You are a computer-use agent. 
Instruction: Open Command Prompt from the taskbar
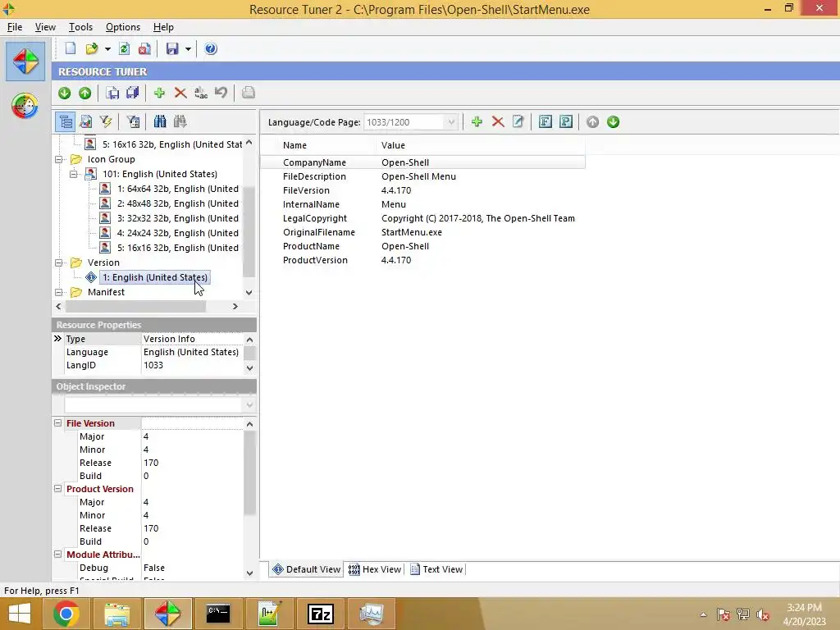pos(218,614)
